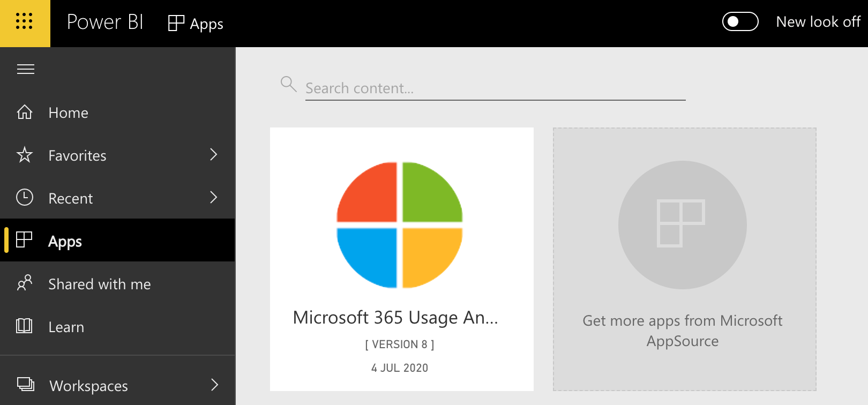Open Recent in the sidebar
The image size is (868, 405).
(x=117, y=198)
